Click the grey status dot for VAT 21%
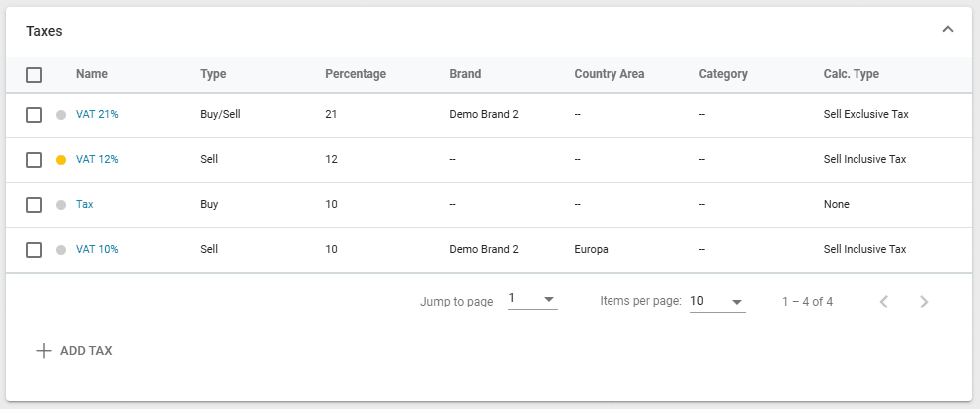 [61, 115]
